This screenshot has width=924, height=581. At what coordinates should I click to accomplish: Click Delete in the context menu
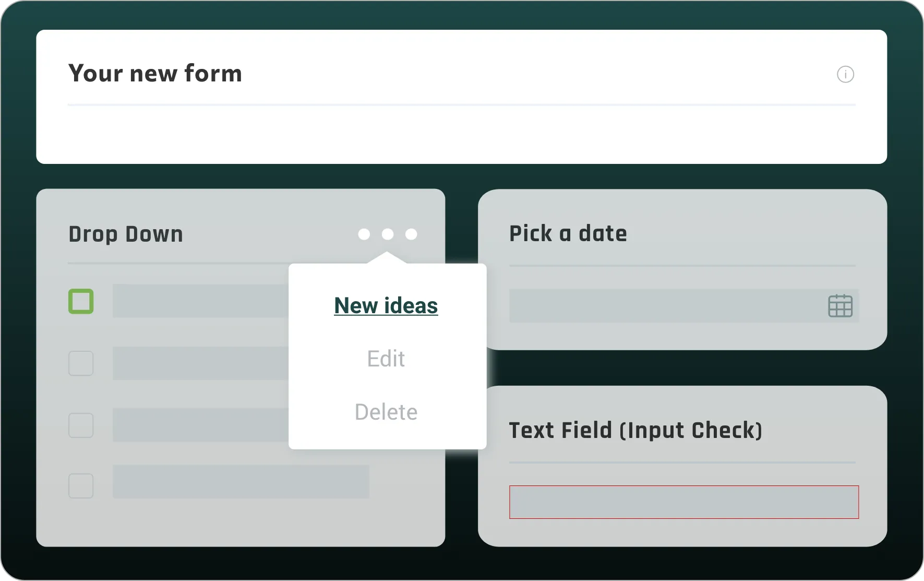[x=386, y=411]
